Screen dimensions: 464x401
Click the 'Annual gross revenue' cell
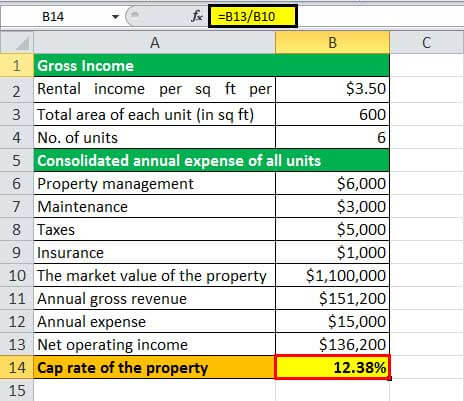[x=154, y=298]
